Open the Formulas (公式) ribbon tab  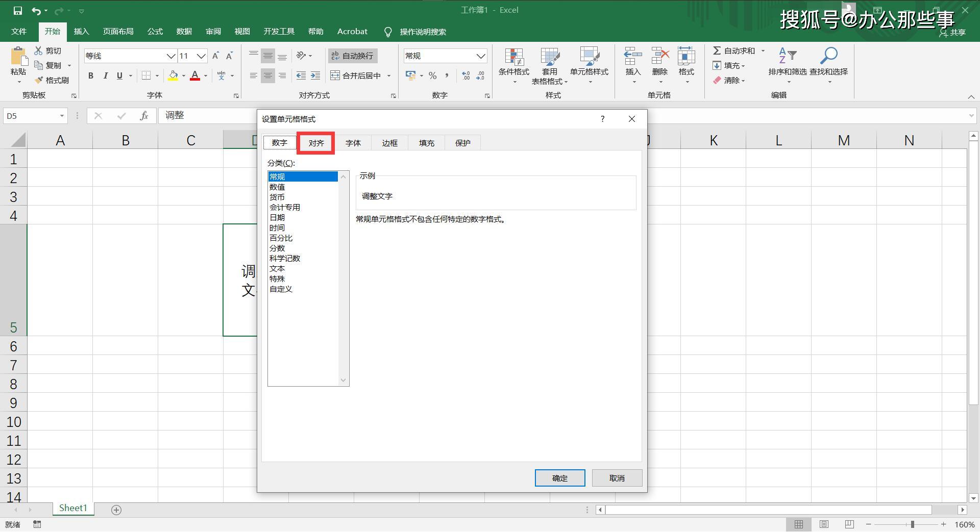click(155, 32)
